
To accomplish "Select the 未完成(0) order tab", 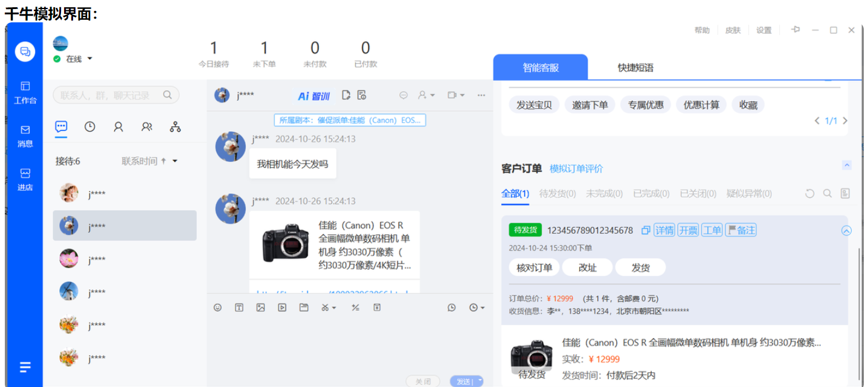I will pyautogui.click(x=604, y=194).
